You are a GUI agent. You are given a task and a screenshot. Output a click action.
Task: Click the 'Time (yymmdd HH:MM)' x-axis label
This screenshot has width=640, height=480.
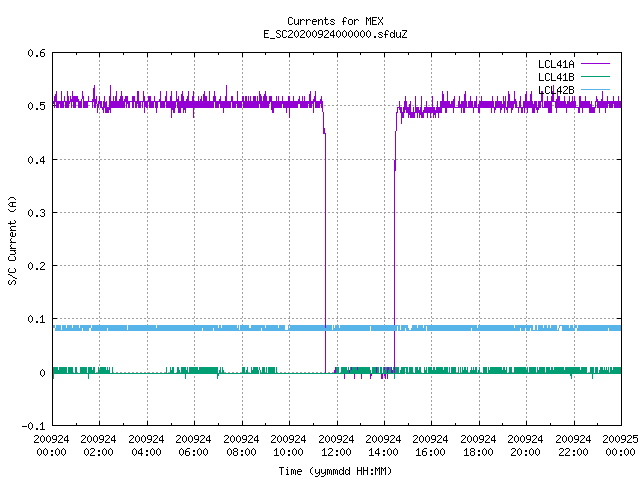click(x=335, y=471)
